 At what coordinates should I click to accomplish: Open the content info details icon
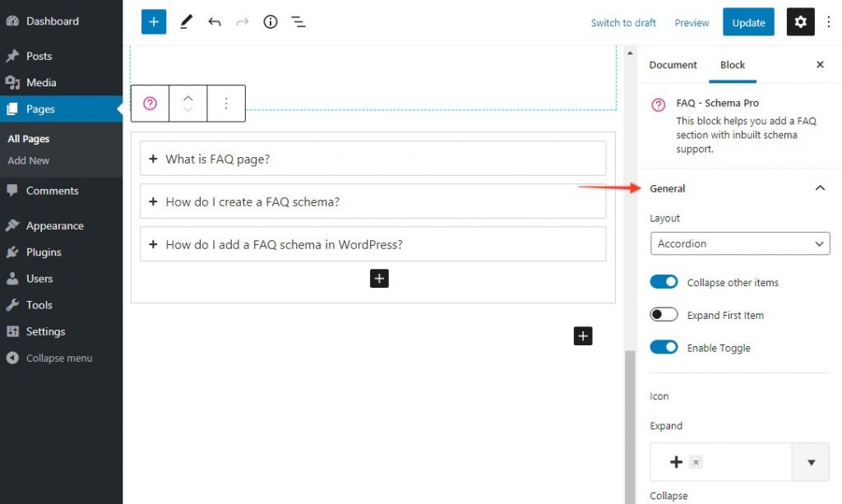[271, 22]
